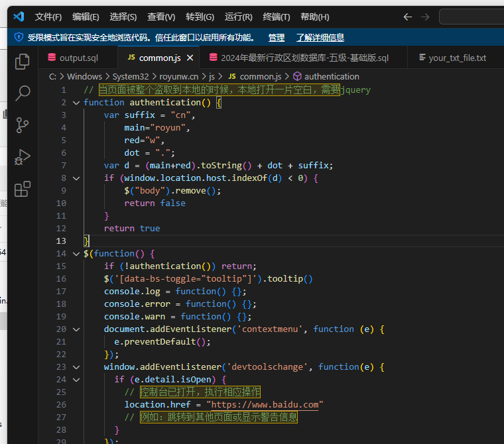Click the Windows breadcrumb segment
504x444 pixels.
click(84, 76)
